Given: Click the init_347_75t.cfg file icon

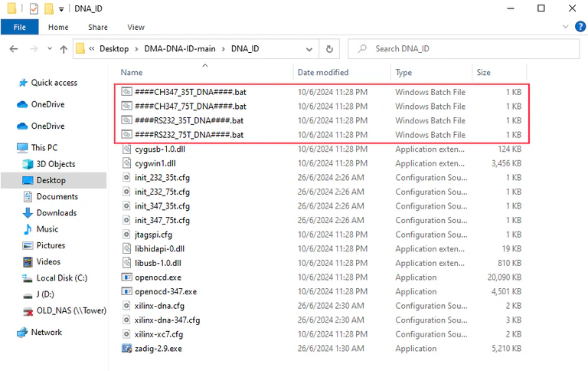Looking at the screenshot, I should [127, 221].
